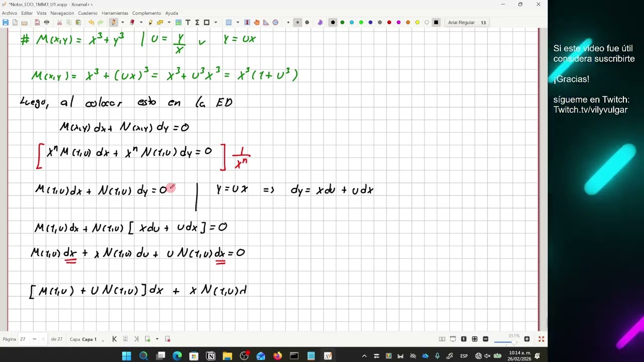Export the notes as PDF
This screenshot has width=644, height=362.
coord(37,22)
